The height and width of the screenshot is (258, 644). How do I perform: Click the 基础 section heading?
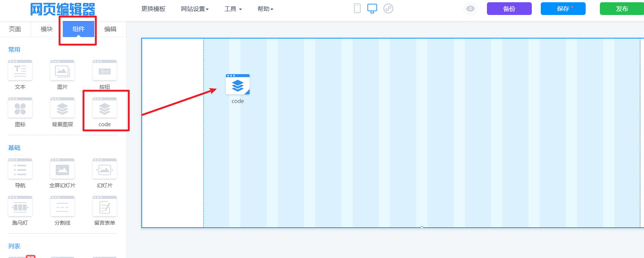coord(14,148)
